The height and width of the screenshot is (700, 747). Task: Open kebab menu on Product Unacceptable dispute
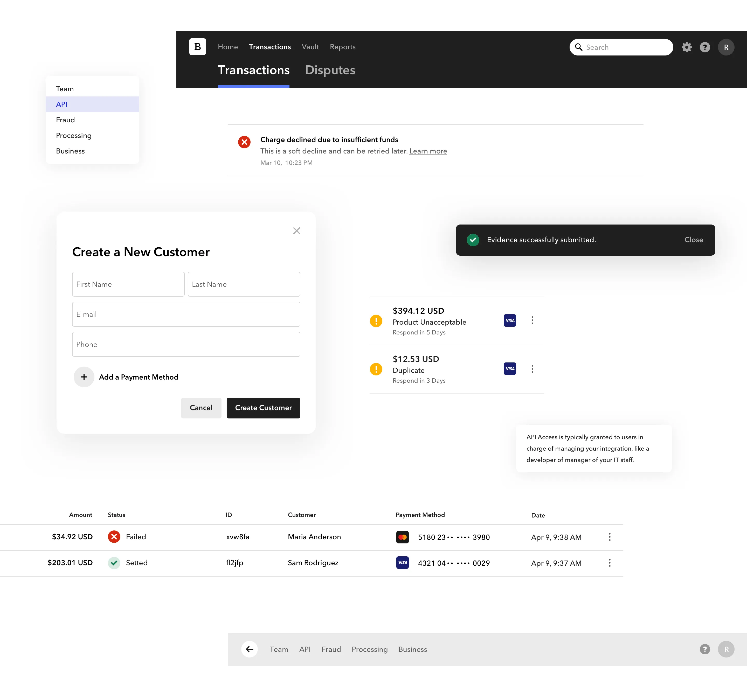click(x=532, y=320)
